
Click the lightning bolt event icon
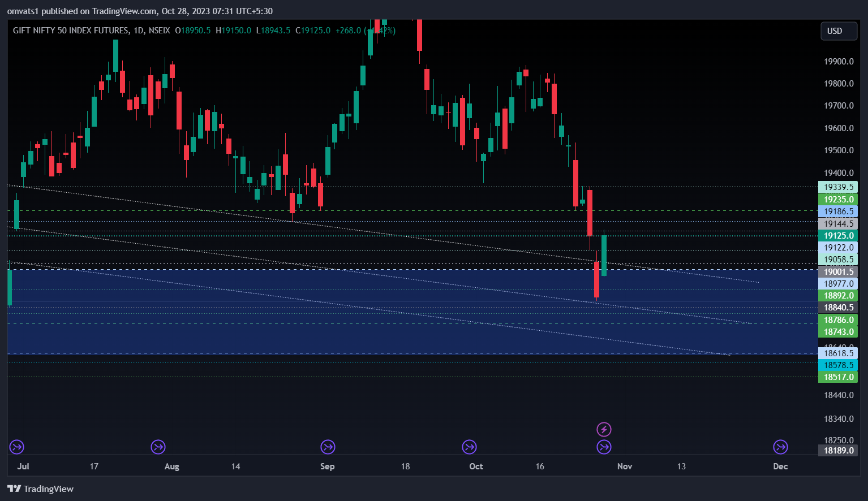(x=604, y=429)
